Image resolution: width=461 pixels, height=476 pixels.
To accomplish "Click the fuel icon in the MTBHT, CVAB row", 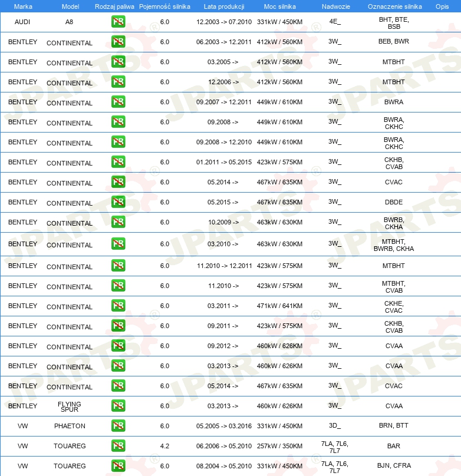I will (x=118, y=286).
